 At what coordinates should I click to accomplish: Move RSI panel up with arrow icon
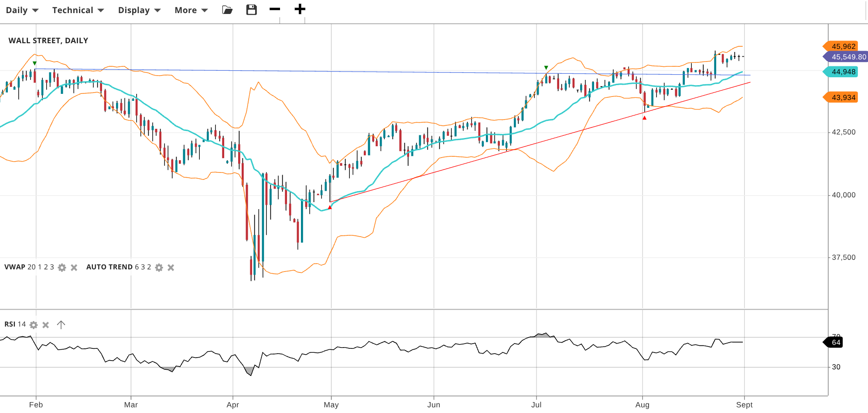pyautogui.click(x=61, y=325)
